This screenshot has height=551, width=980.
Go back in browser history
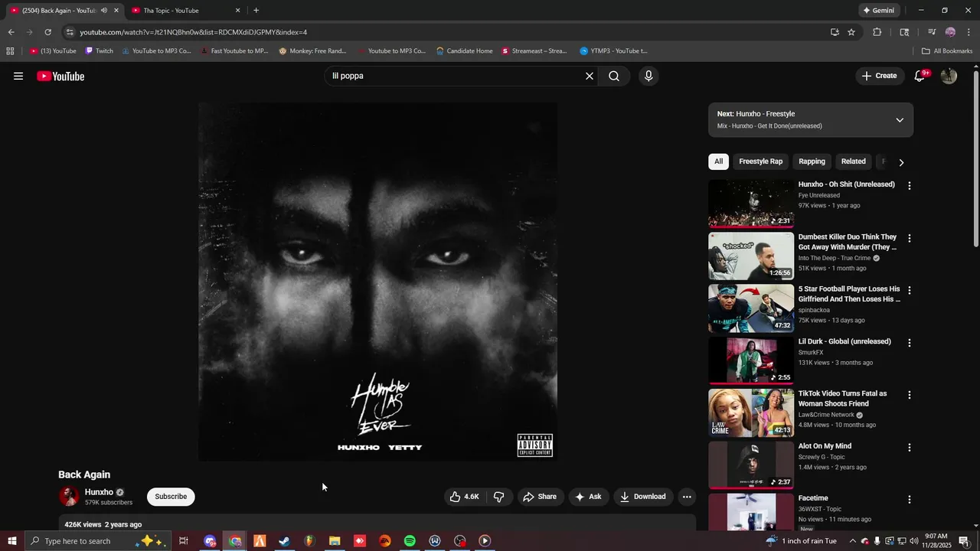[x=11, y=32]
